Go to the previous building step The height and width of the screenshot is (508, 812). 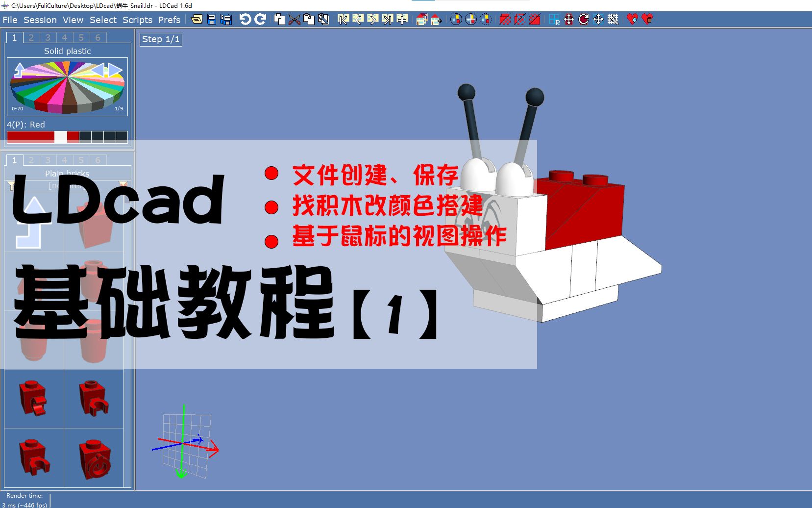(358, 19)
